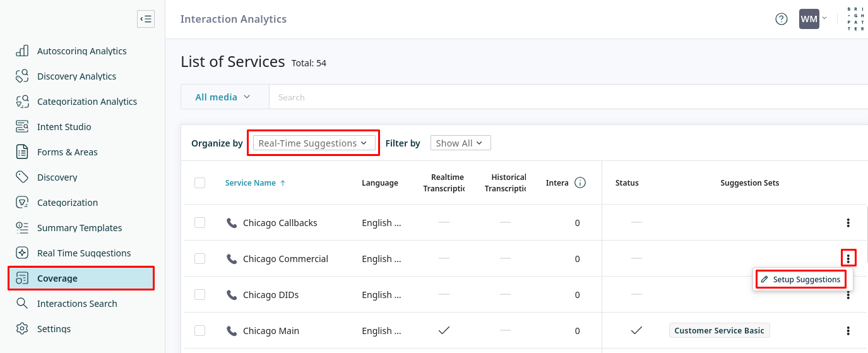Viewport: 868px width, 353px height.
Task: Choose Setup Suggestions from the context menu
Action: pos(800,279)
